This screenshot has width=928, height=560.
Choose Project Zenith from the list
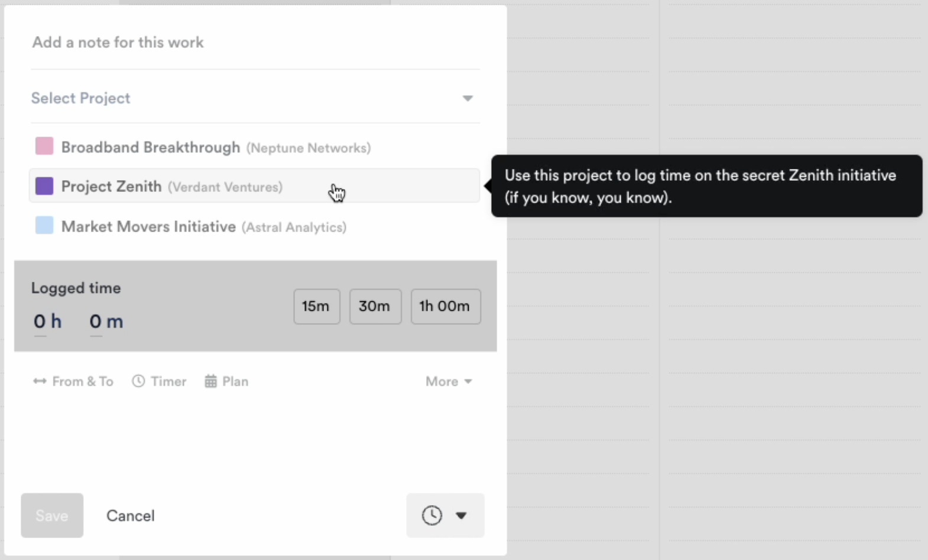point(112,187)
